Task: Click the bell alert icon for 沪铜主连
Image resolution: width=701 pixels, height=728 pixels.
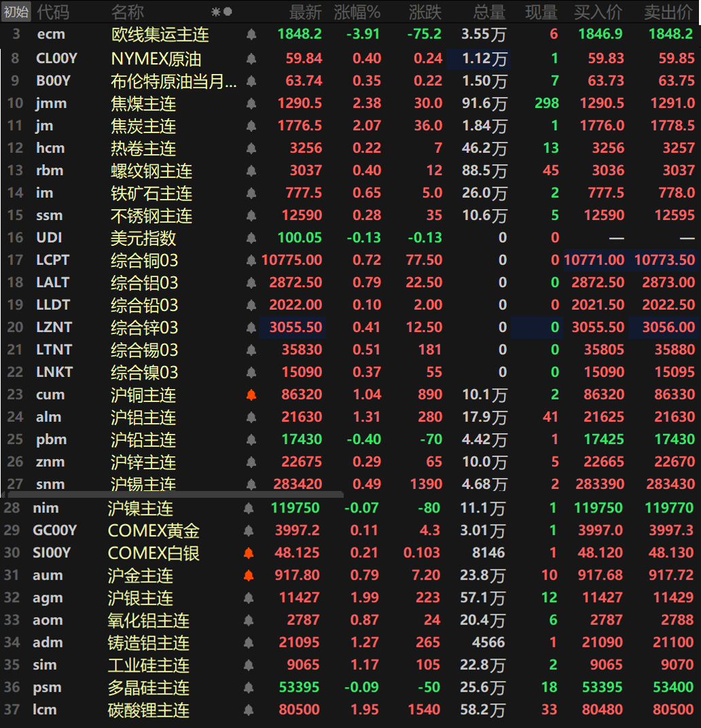Action: pos(251,395)
